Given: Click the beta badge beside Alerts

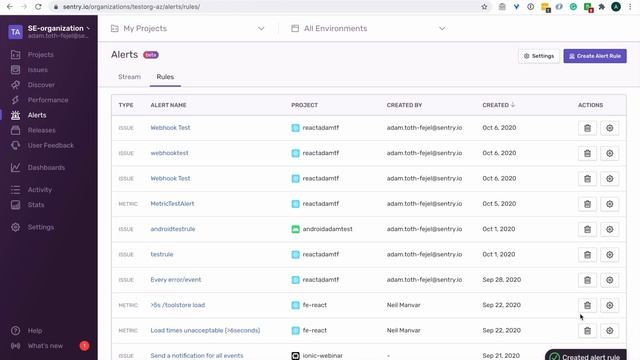Looking at the screenshot, I should [x=151, y=55].
